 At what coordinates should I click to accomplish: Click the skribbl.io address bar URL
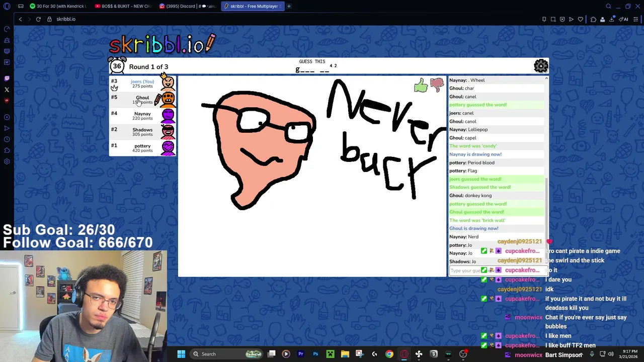[x=66, y=19]
